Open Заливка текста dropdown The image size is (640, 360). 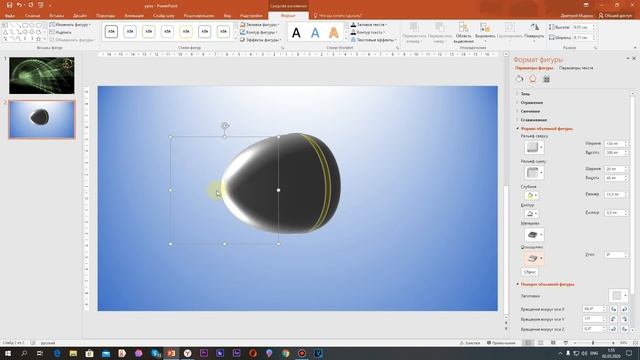pyautogui.click(x=369, y=25)
